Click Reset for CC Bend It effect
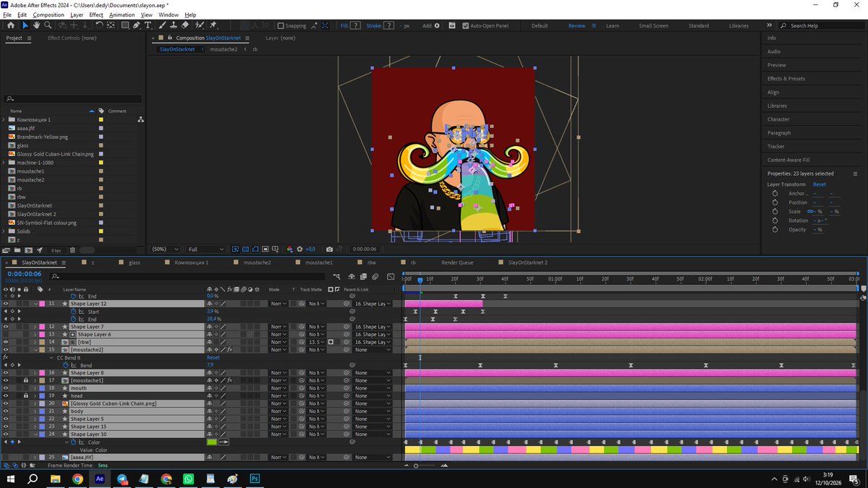 pos(213,357)
